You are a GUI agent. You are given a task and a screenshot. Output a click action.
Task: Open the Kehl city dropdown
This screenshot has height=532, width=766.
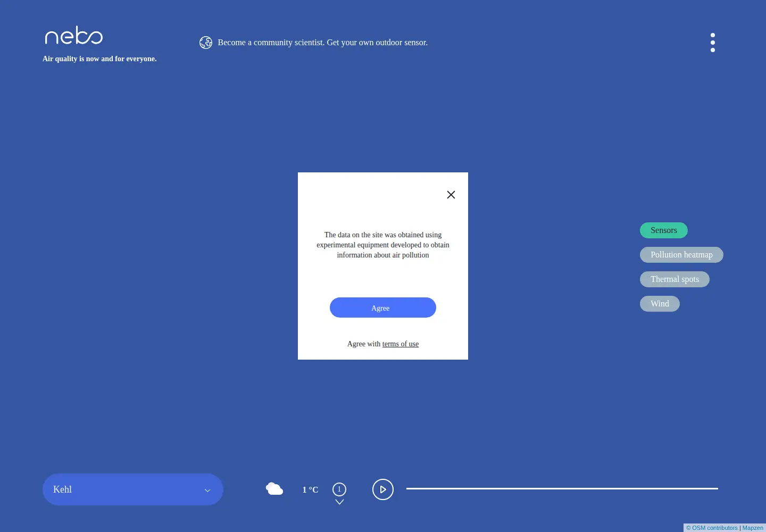[x=133, y=489]
